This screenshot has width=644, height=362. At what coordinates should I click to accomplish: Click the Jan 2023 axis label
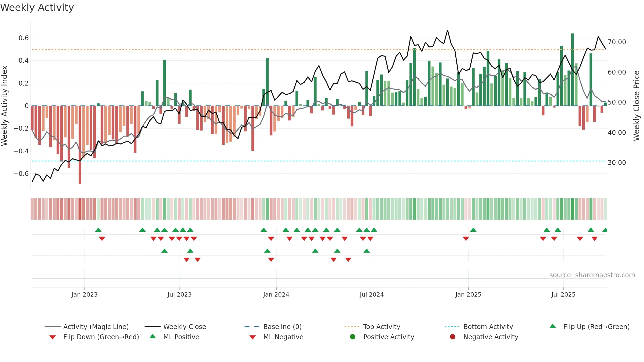(x=85, y=294)
